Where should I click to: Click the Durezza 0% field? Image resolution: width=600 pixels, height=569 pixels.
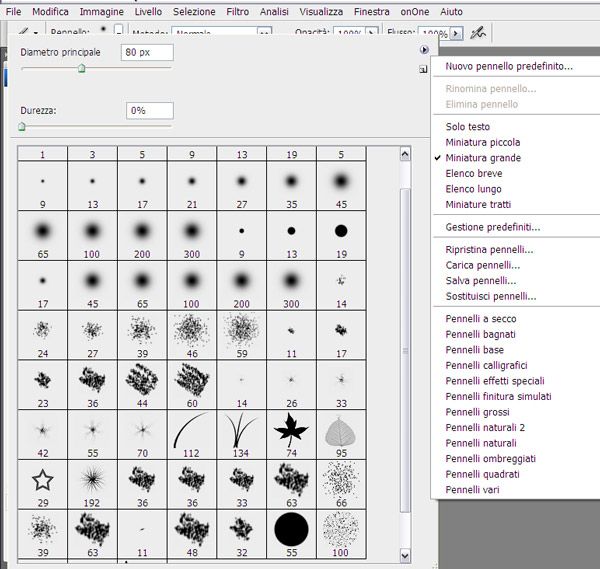150,111
